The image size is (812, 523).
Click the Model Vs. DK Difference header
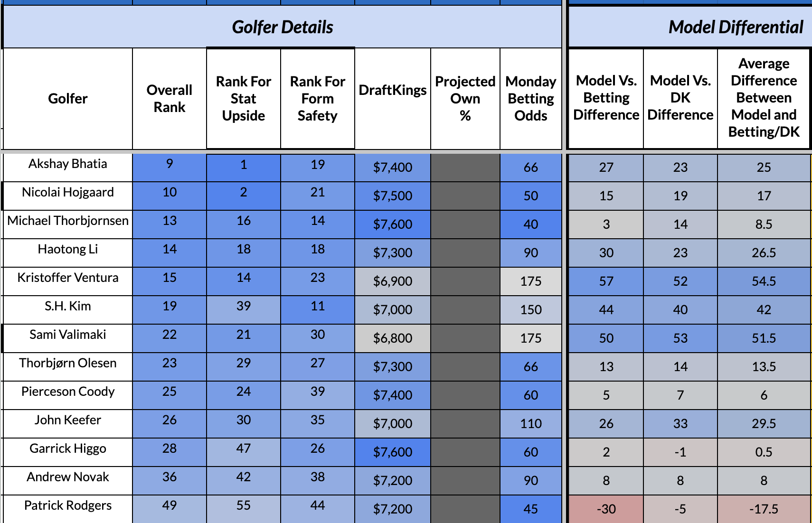point(680,98)
